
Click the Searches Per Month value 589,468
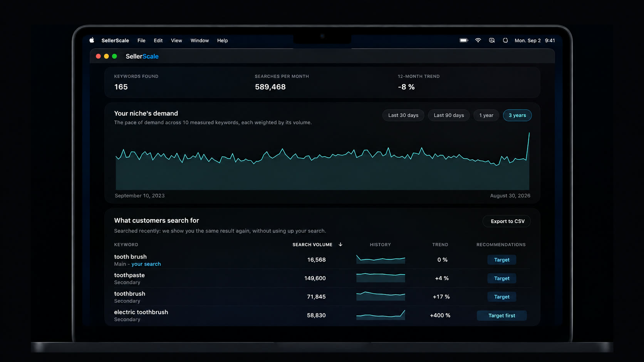click(x=270, y=87)
